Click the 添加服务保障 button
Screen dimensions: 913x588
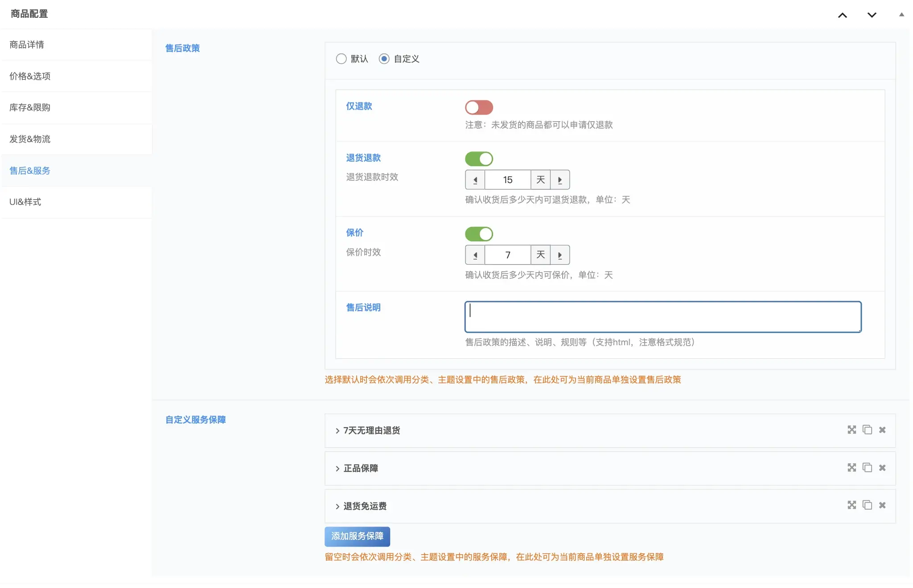tap(357, 536)
